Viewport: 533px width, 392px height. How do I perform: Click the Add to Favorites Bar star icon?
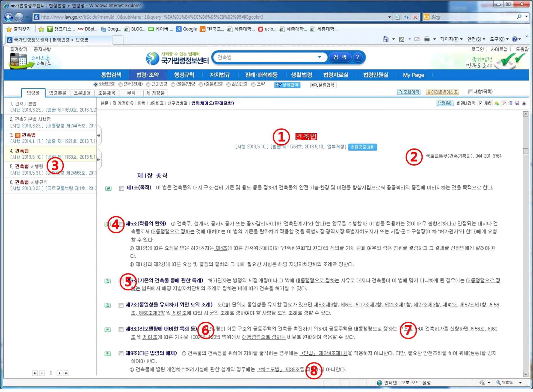(41, 29)
